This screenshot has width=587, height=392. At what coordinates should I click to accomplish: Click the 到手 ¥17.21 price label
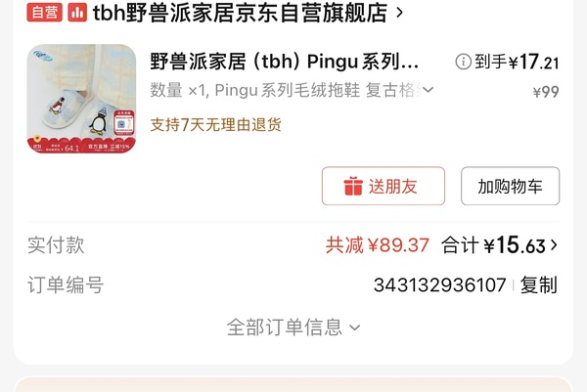[x=517, y=62]
